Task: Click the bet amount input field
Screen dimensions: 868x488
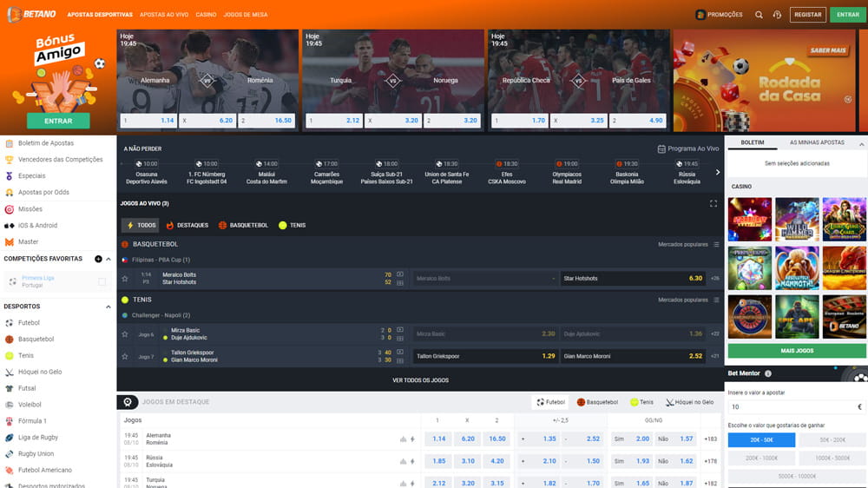Action: click(x=796, y=406)
